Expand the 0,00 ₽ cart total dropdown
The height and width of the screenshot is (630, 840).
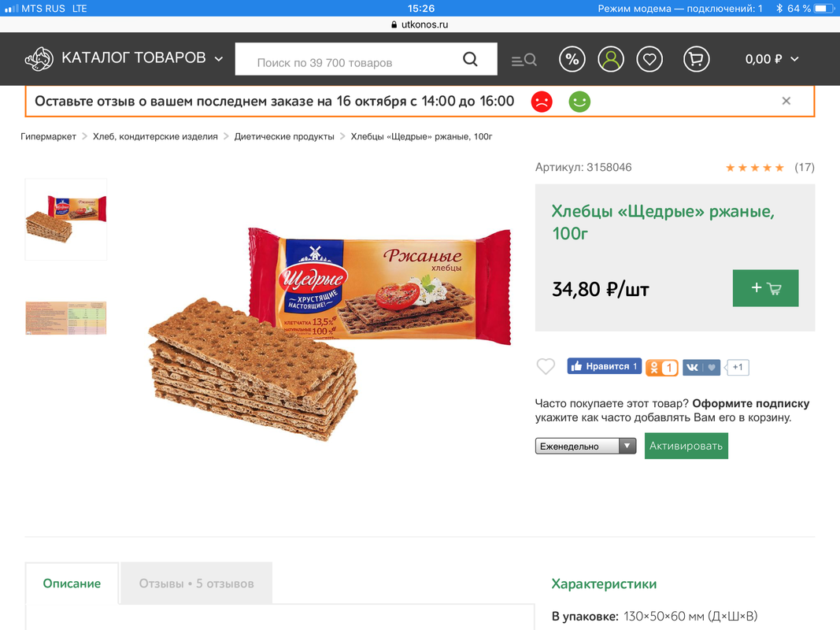pos(772,59)
